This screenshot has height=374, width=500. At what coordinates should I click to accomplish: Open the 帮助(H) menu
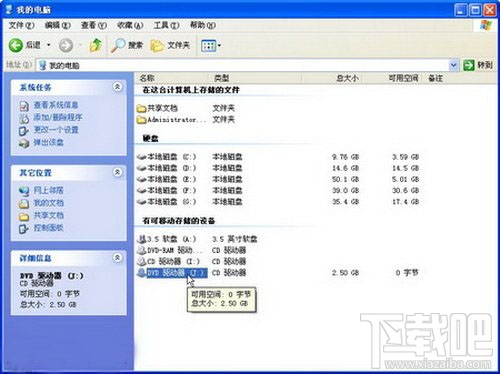pyautogui.click(x=203, y=25)
